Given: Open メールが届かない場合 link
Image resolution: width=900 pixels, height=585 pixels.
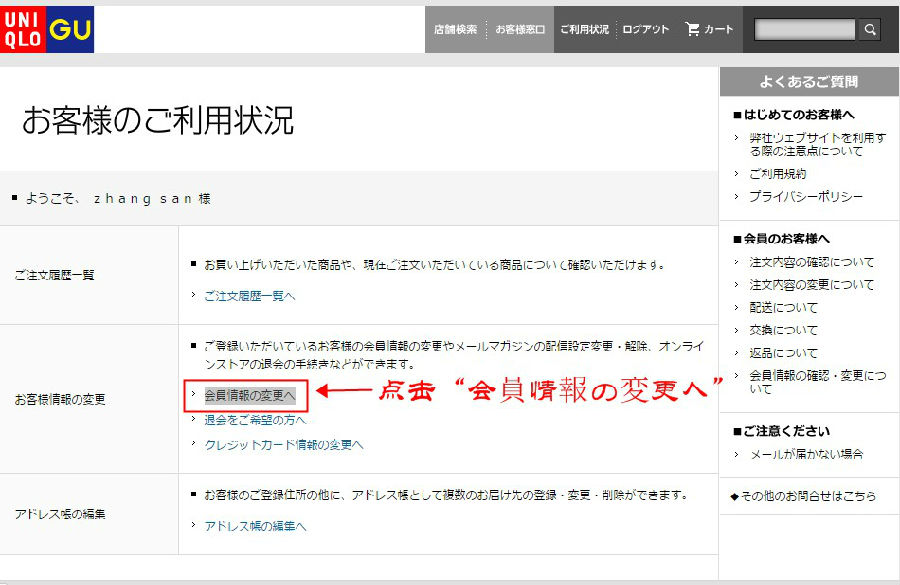Looking at the screenshot, I should click(806, 454).
